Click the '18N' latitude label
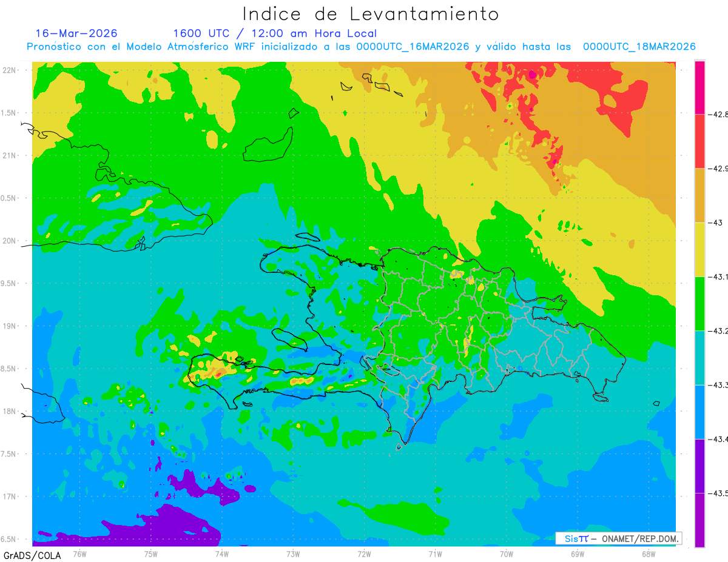The height and width of the screenshot is (562, 728). 10,412
